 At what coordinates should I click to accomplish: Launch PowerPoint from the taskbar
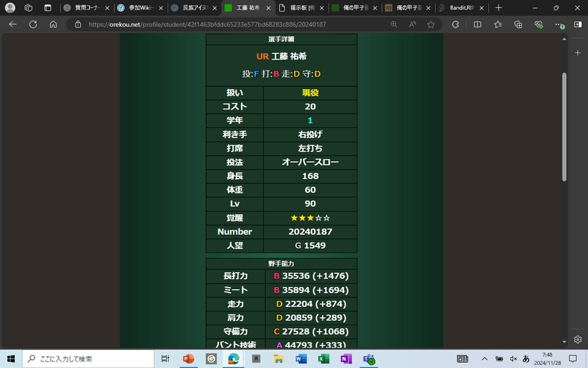(188, 358)
